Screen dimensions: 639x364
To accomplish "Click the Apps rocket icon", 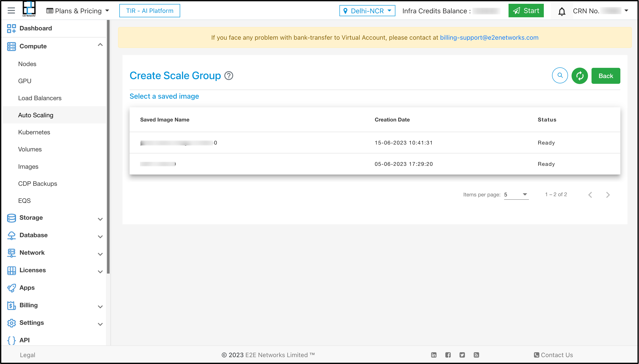I will 12,288.
